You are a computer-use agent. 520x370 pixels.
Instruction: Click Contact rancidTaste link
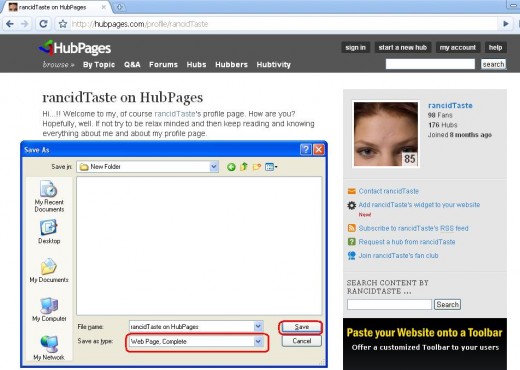click(x=389, y=191)
